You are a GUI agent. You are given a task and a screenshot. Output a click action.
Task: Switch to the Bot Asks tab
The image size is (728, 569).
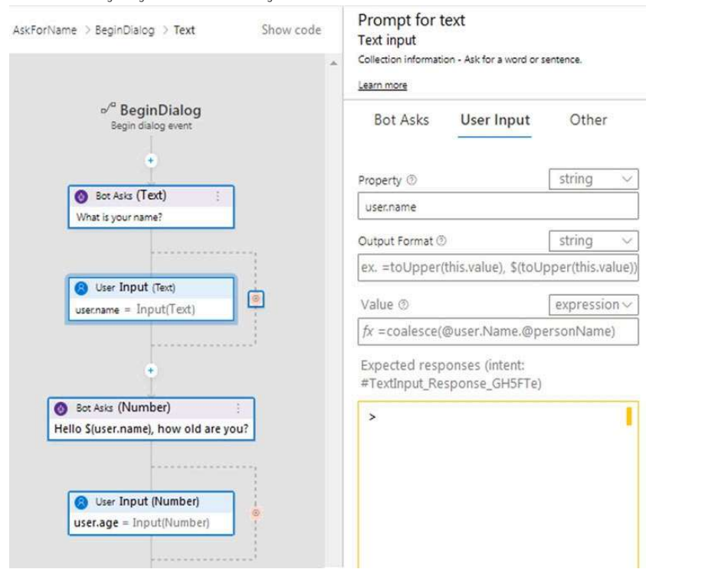point(402,119)
